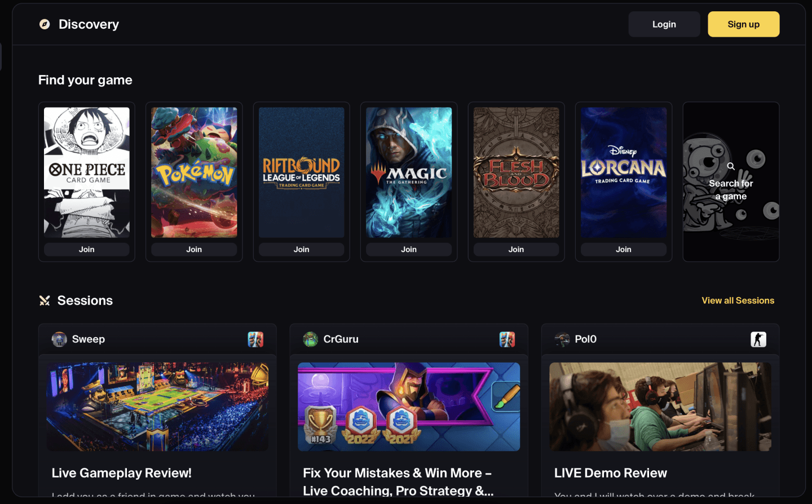Click the Discovery compass icon

[x=45, y=24]
